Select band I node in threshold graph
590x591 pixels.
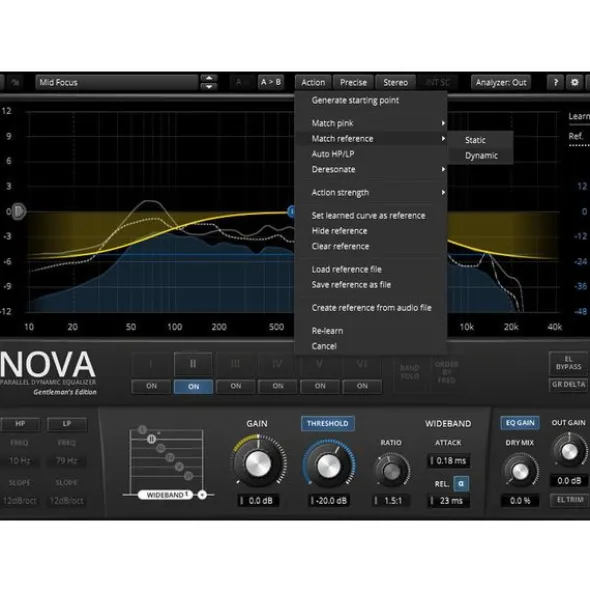[x=142, y=430]
